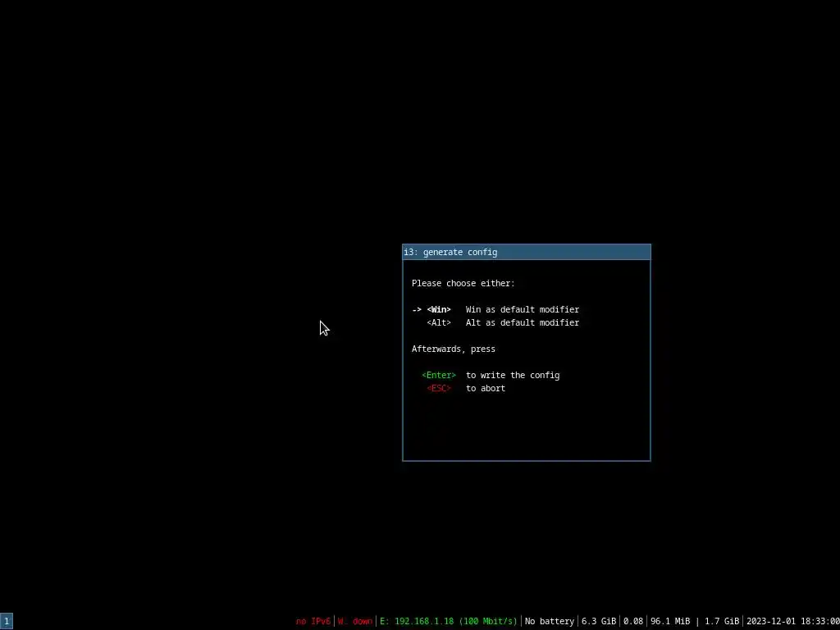Viewport: 840px width, 630px height.
Task: Click 'to write the config' text
Action: pos(513,375)
